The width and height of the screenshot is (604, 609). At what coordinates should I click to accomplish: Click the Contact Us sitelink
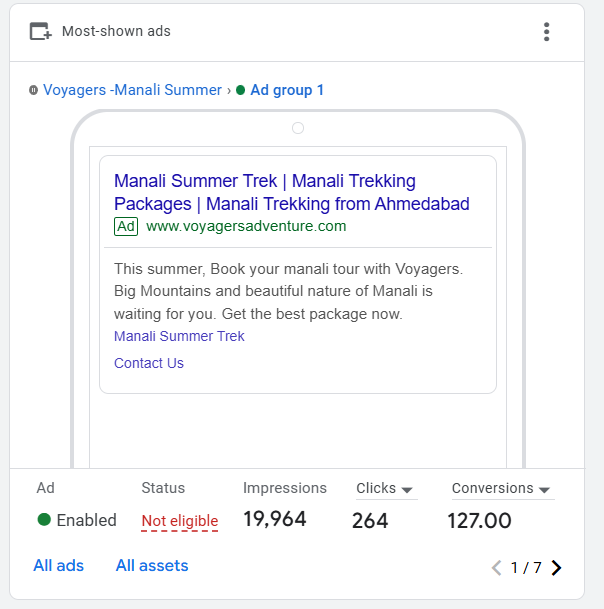(x=149, y=363)
